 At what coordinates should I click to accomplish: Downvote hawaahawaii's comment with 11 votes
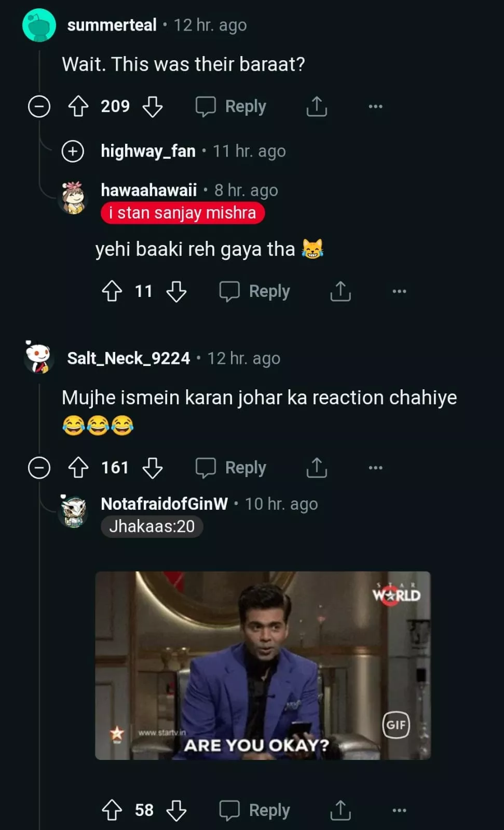[176, 291]
